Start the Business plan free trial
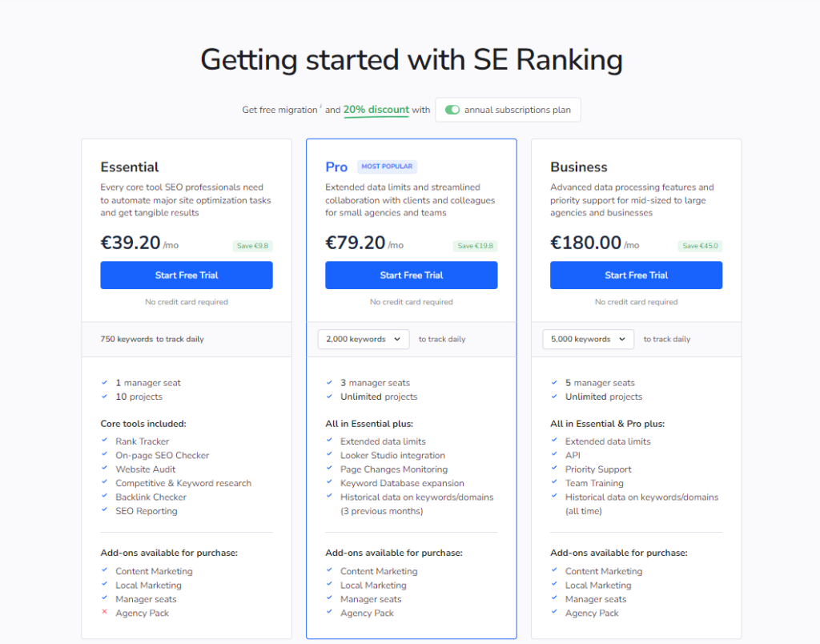 click(x=637, y=275)
